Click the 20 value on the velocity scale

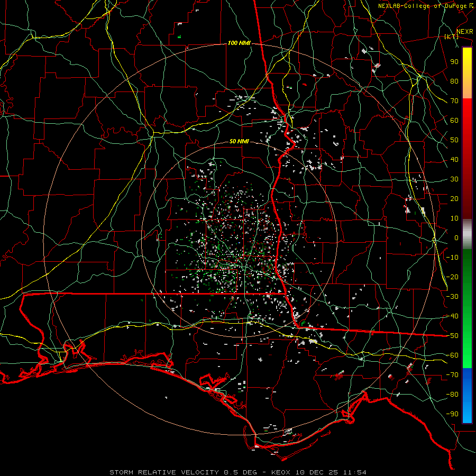click(454, 199)
